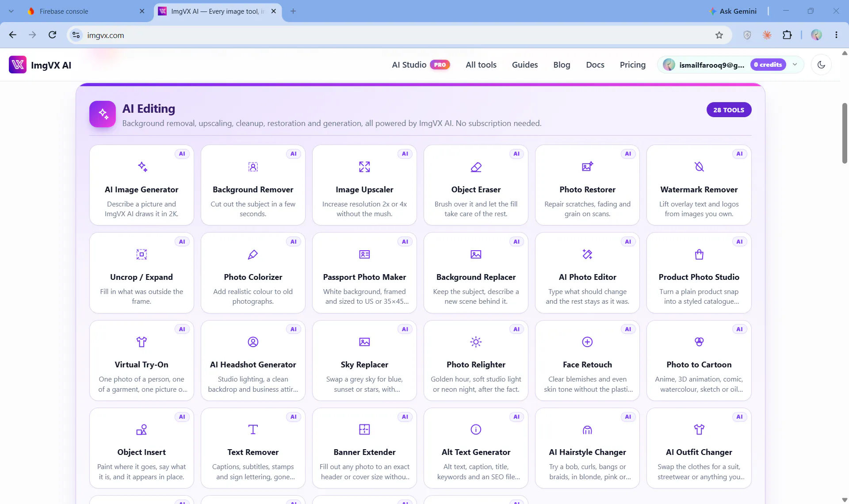Click the Object Eraser icon
Screen dimensions: 849x504
(x=476, y=167)
